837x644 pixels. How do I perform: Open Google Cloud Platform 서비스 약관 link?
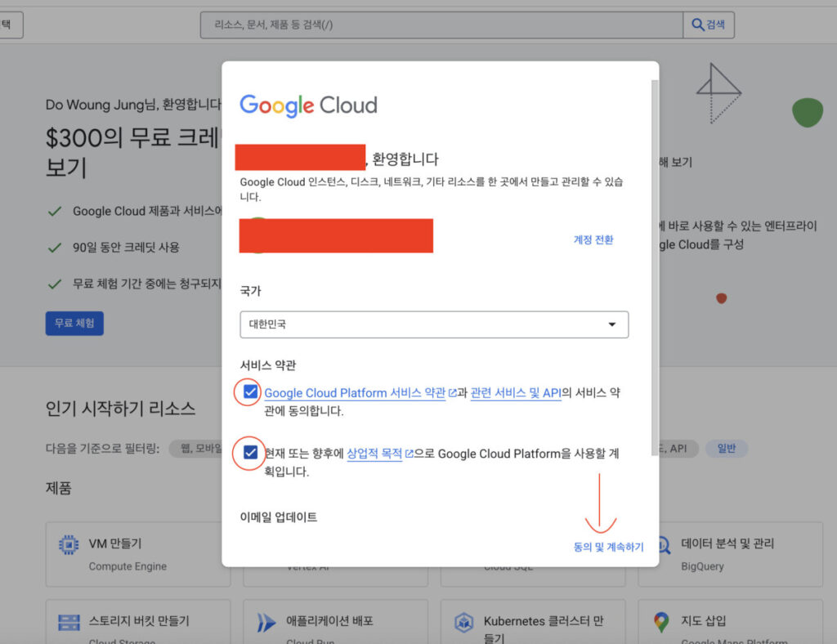(x=355, y=393)
